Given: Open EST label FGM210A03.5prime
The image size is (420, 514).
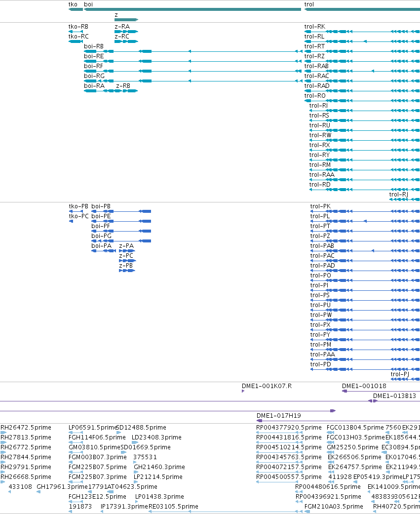Looking at the screenshot, I should [334, 507].
